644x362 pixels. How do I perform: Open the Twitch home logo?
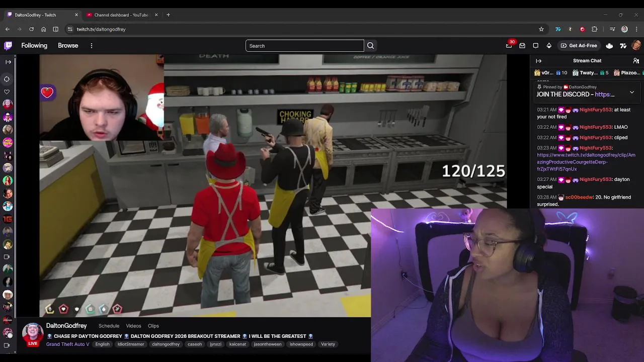(8, 46)
